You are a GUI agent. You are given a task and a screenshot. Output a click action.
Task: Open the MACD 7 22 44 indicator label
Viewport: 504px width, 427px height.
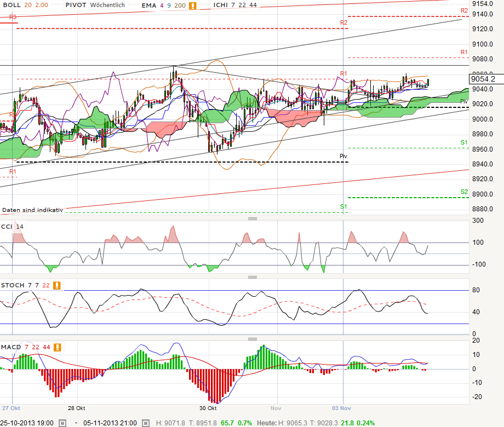click(26, 347)
